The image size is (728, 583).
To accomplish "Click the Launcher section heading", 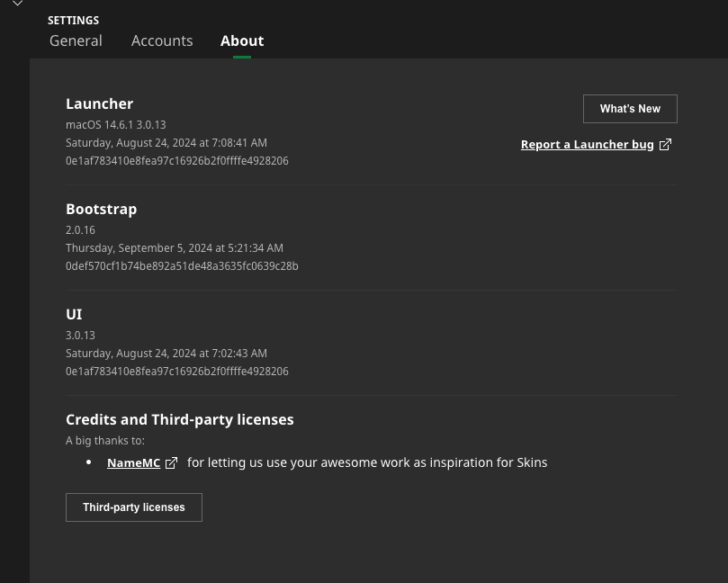I will pos(99,104).
